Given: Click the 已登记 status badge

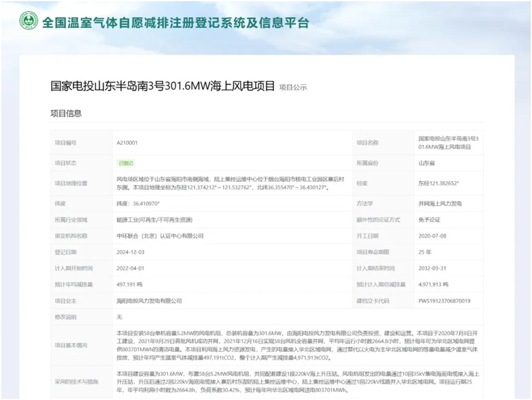Looking at the screenshot, I should click(126, 163).
